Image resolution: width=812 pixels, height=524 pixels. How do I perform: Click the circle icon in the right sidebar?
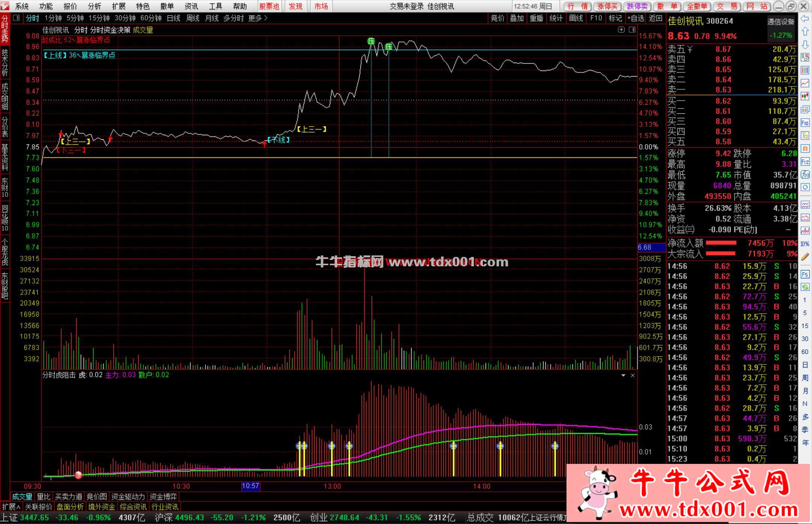coord(805,187)
